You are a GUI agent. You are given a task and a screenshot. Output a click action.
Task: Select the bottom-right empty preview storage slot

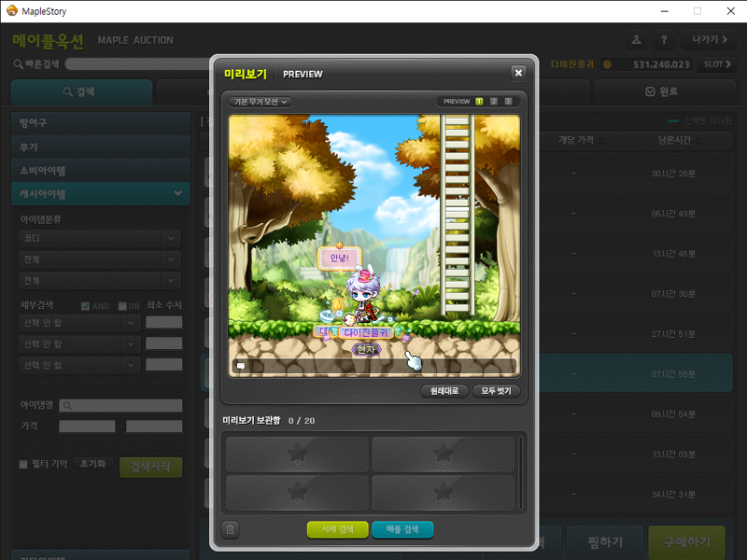(x=443, y=493)
